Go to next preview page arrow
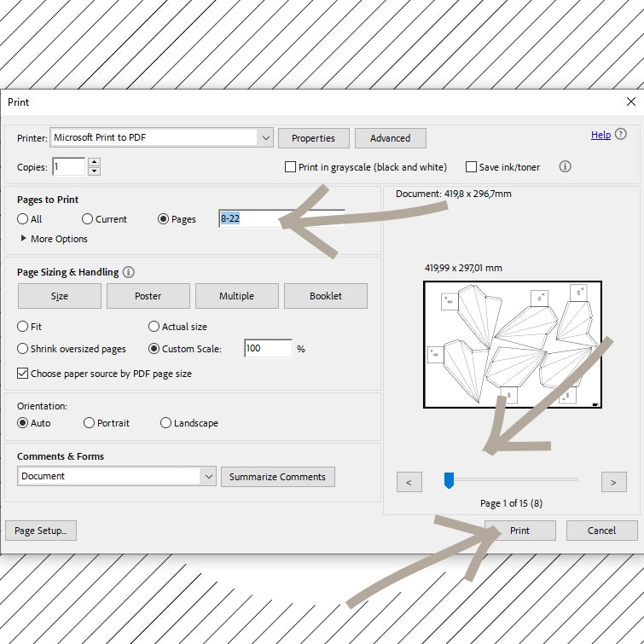644x644 pixels. [613, 483]
